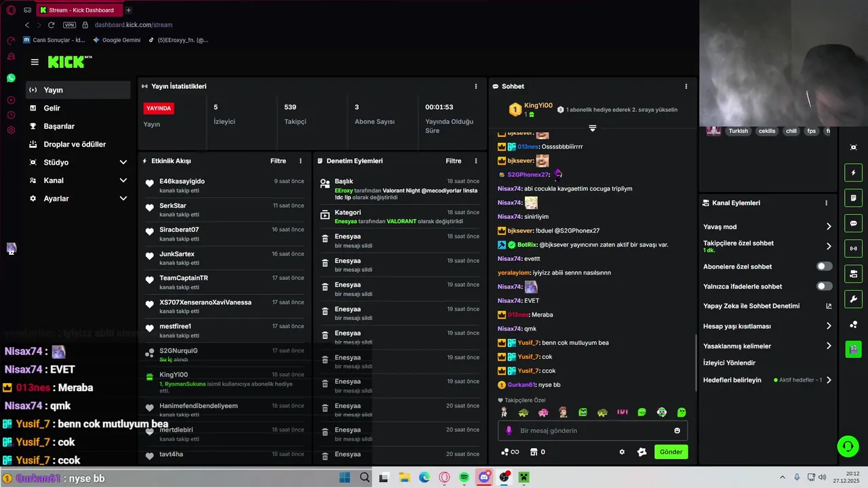868x488 pixels.
Task: Collapse the pinned gift banner arrow
Action: [x=592, y=127]
